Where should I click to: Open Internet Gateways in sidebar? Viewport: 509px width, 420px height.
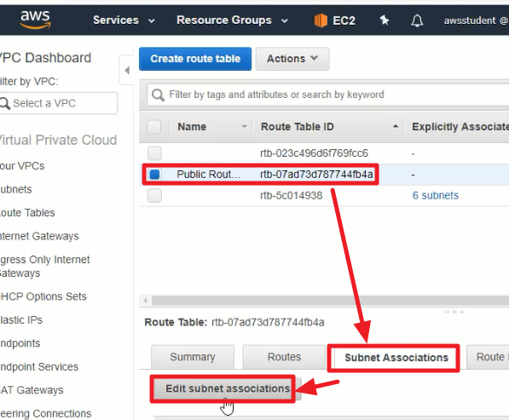39,236
